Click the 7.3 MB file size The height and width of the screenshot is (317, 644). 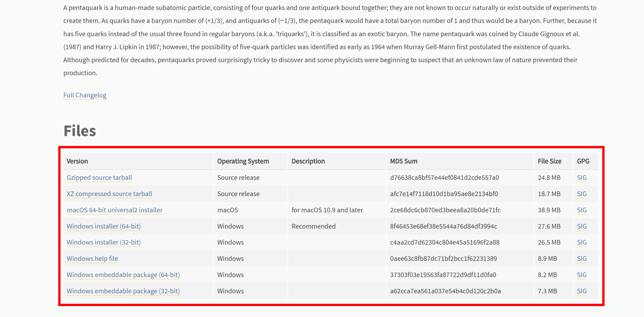[547, 291]
